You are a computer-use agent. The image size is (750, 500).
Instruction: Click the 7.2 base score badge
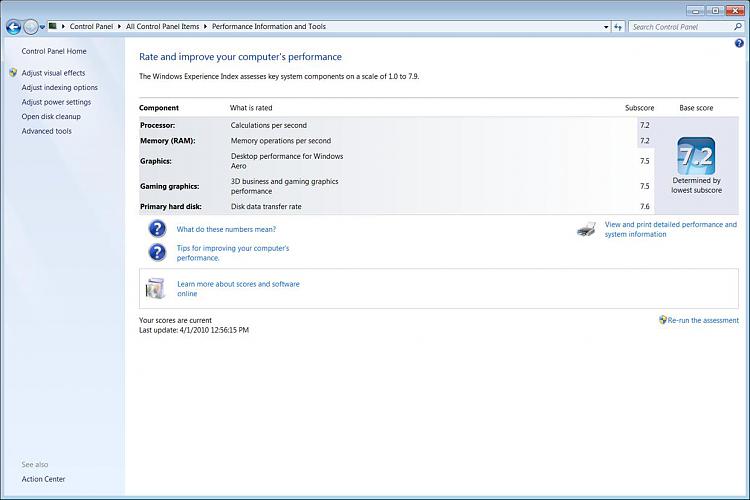[696, 156]
